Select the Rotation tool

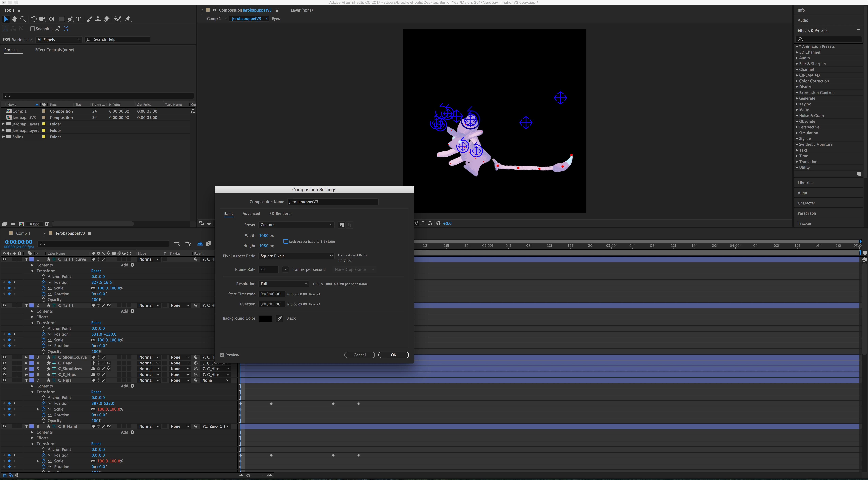pos(34,19)
